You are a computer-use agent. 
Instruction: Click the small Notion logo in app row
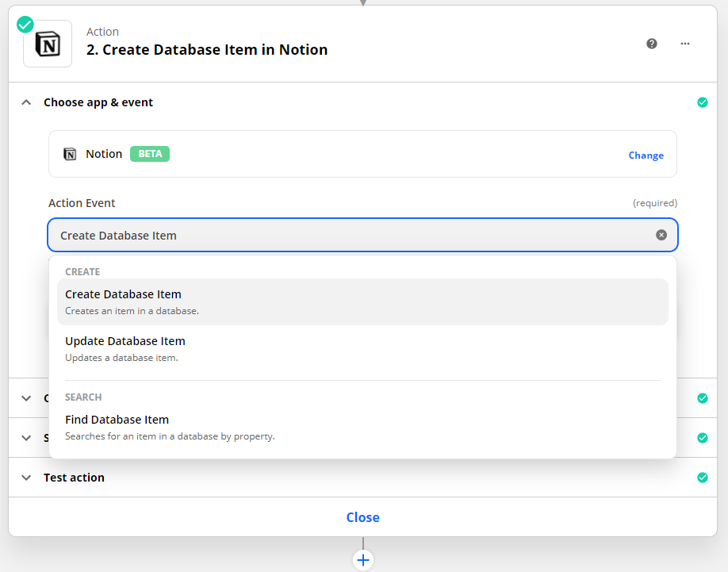[x=70, y=154]
